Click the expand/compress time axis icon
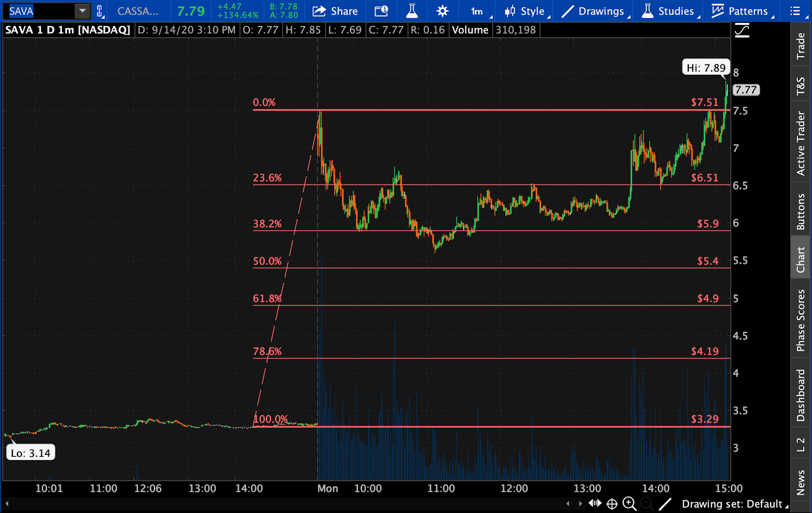The width and height of the screenshot is (812, 513). click(595, 503)
